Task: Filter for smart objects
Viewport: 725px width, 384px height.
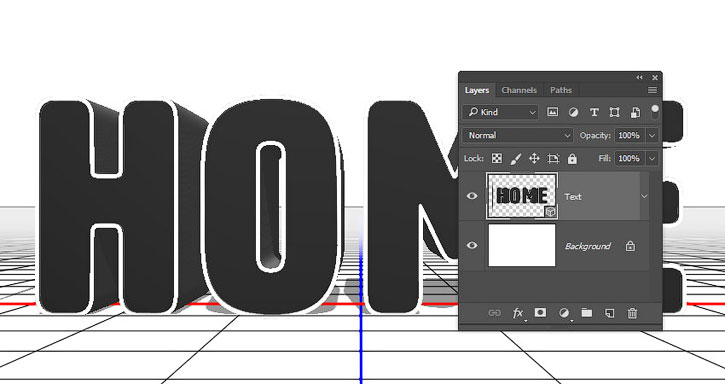Action: pyautogui.click(x=635, y=112)
